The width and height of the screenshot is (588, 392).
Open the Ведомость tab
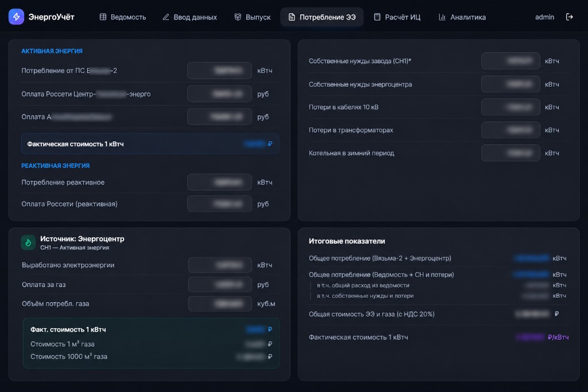tap(123, 17)
